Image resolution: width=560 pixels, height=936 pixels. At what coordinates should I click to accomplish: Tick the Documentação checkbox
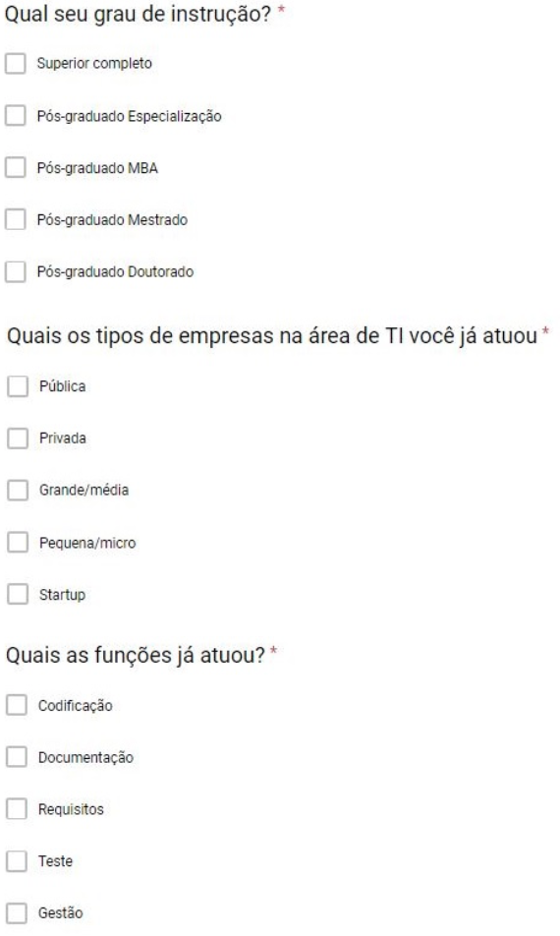pos(17,757)
